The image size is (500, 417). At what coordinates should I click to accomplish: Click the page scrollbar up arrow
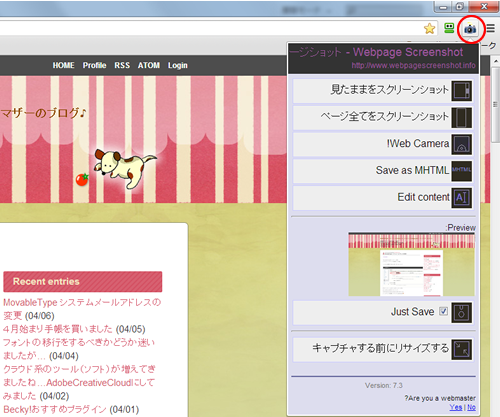495,61
